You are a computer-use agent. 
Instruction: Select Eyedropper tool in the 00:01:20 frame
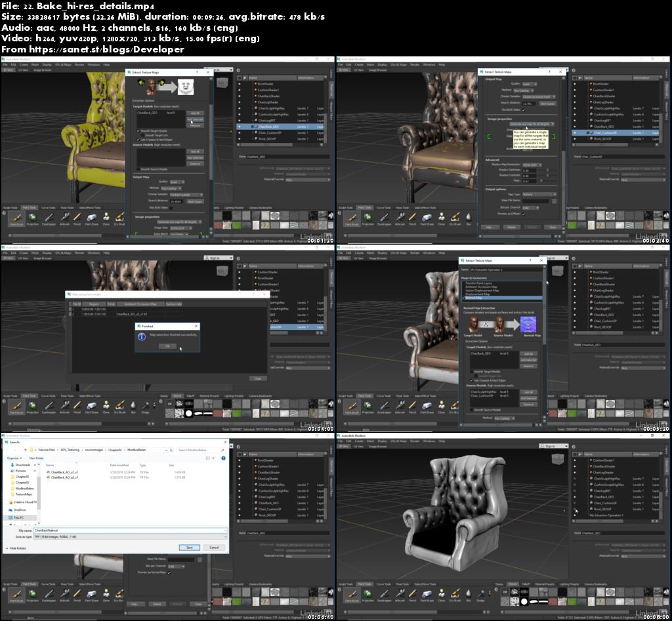click(49, 218)
